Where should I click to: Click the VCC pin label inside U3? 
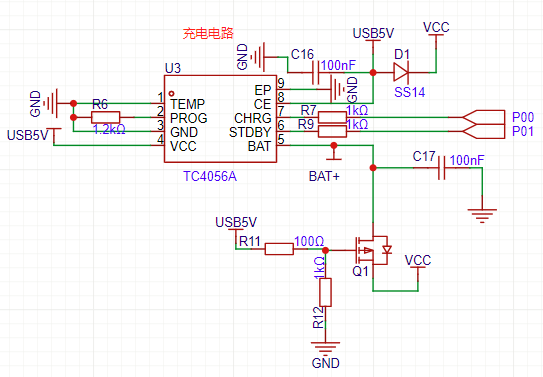tap(183, 146)
